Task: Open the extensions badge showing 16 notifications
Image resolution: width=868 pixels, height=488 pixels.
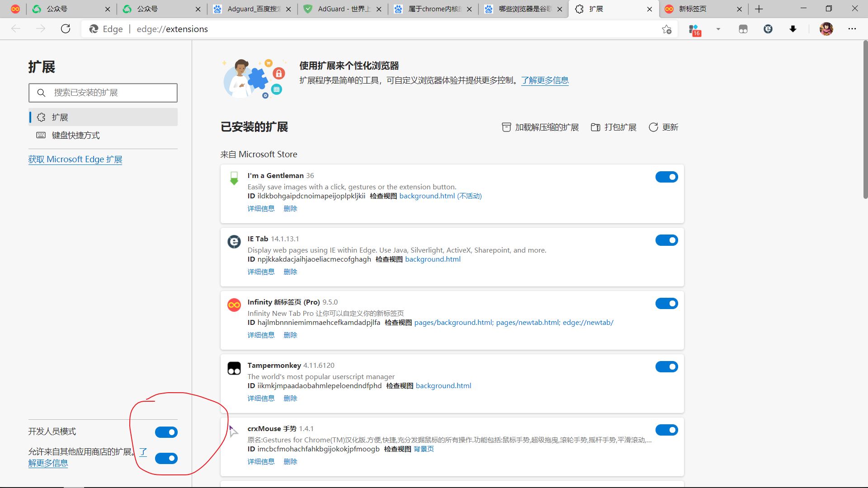Action: (693, 28)
